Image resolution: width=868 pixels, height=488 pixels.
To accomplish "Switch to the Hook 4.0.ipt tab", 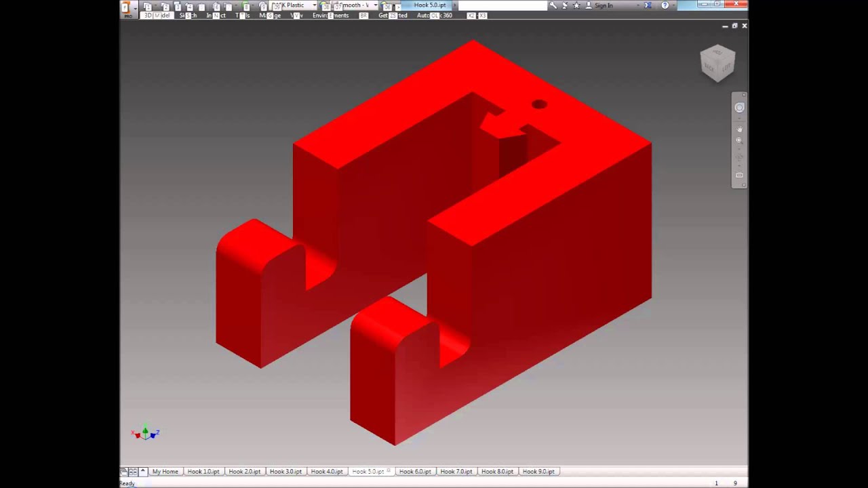I will 327,471.
